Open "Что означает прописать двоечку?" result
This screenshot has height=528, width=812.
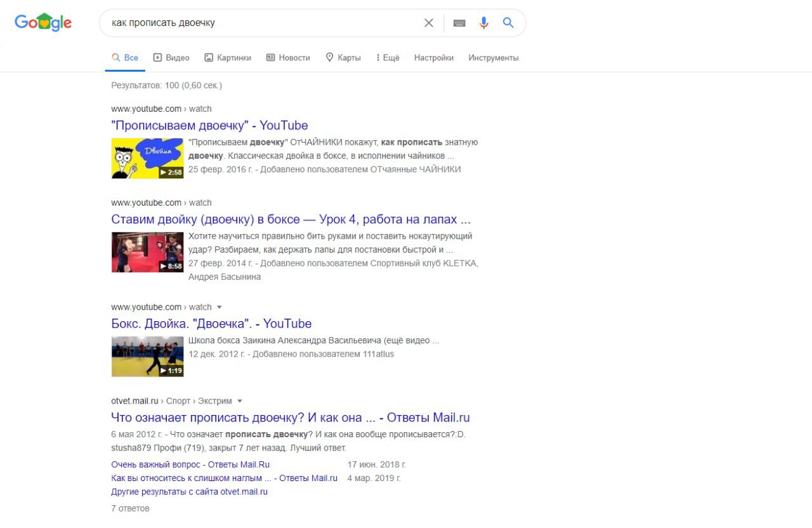point(291,418)
